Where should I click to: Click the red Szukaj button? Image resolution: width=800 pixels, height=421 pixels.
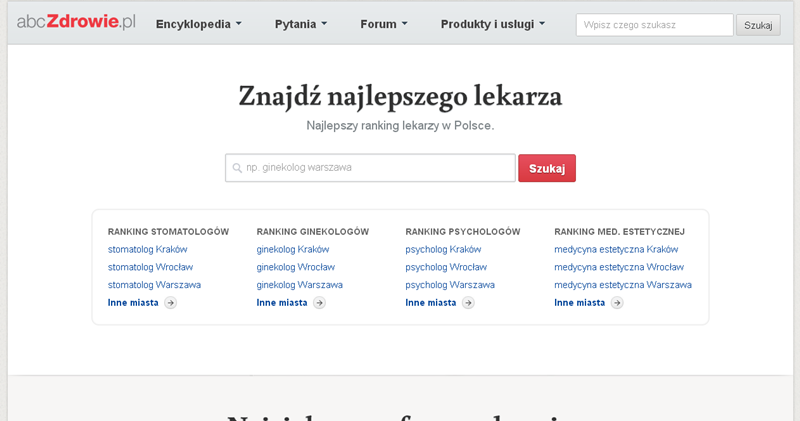point(547,168)
